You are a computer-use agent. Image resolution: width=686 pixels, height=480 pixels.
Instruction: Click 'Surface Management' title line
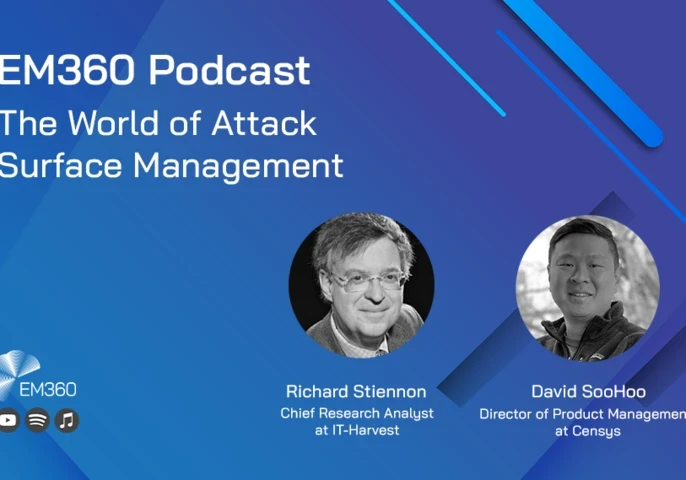click(172, 167)
